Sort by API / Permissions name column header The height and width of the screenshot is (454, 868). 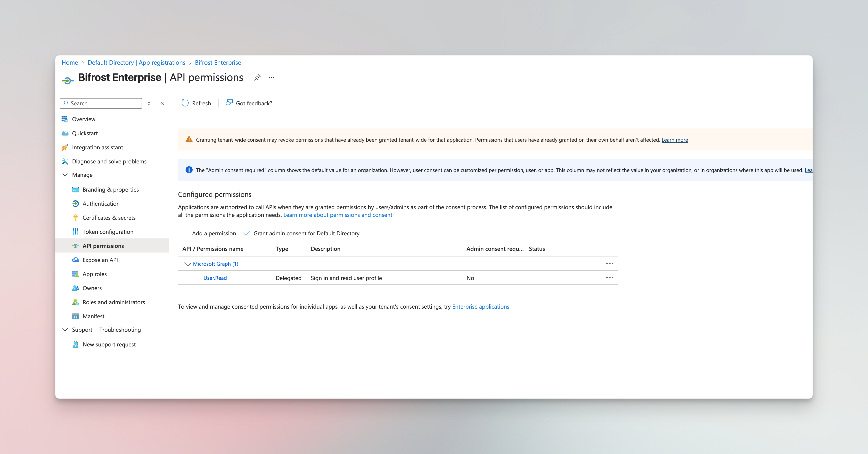(213, 249)
